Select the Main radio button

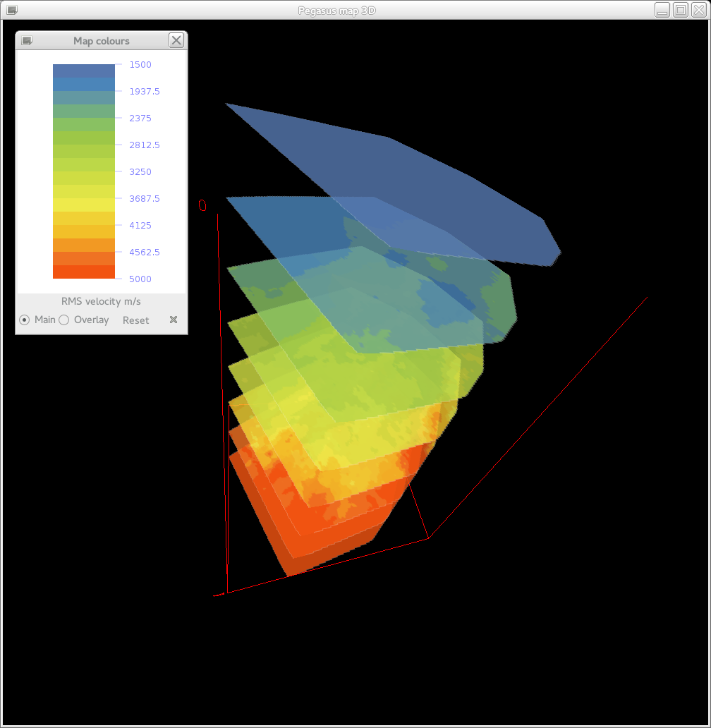tap(25, 320)
